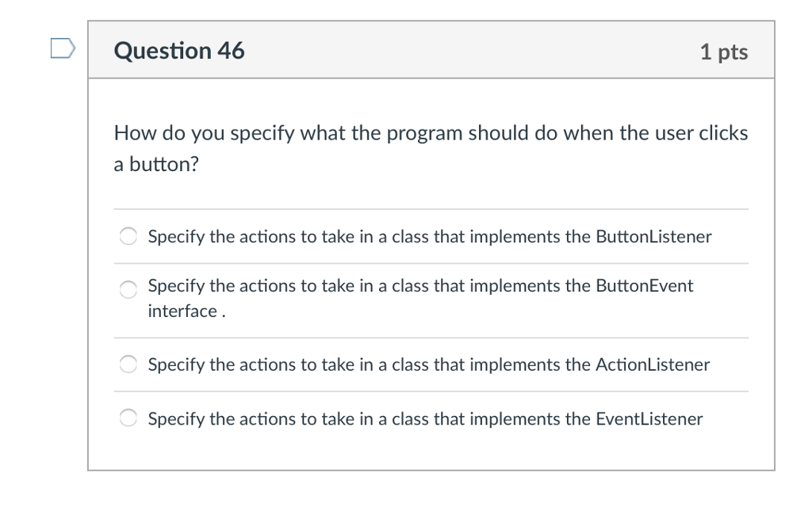The image size is (812, 515).
Task: Click the Question 46 heading text
Action: [179, 51]
